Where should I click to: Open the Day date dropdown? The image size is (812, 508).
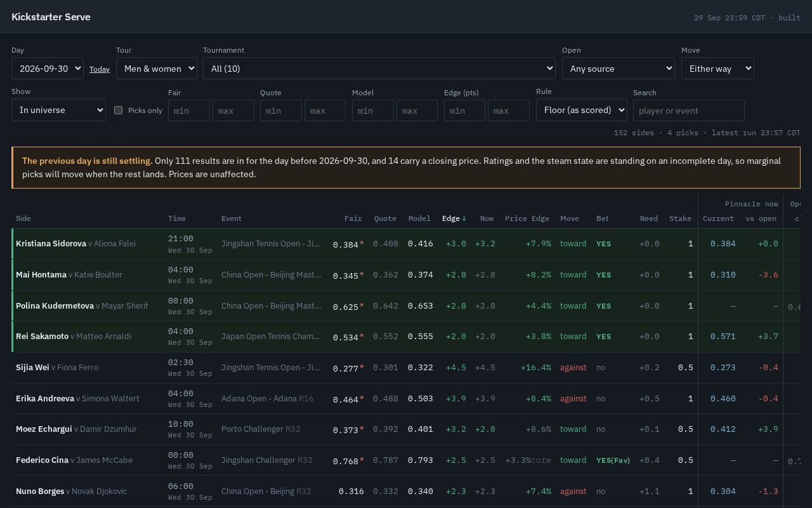click(48, 69)
